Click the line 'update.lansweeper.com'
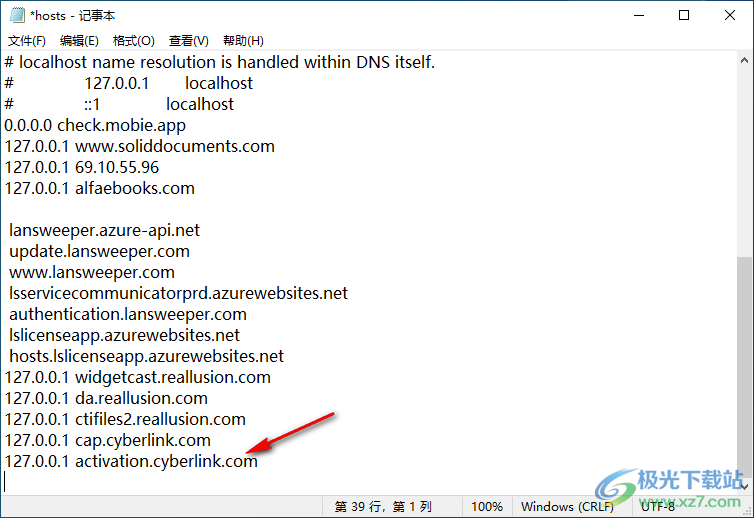754x518 pixels. [x=100, y=252]
